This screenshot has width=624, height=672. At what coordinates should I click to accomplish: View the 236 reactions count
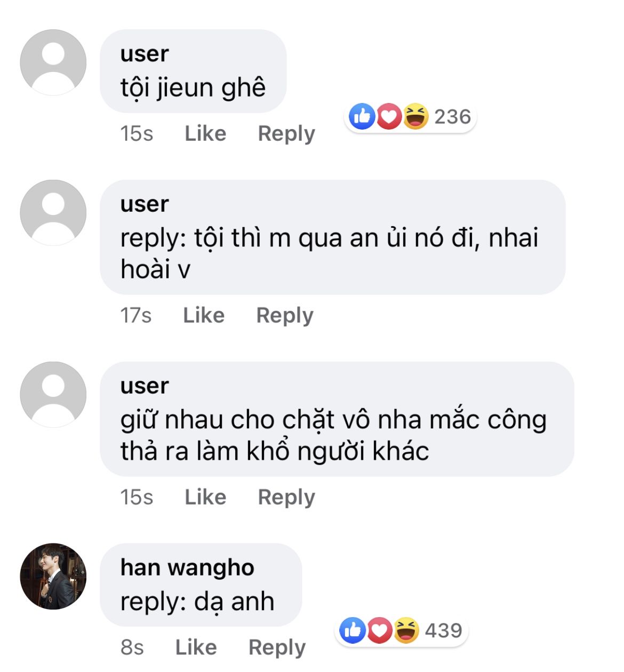click(x=452, y=117)
